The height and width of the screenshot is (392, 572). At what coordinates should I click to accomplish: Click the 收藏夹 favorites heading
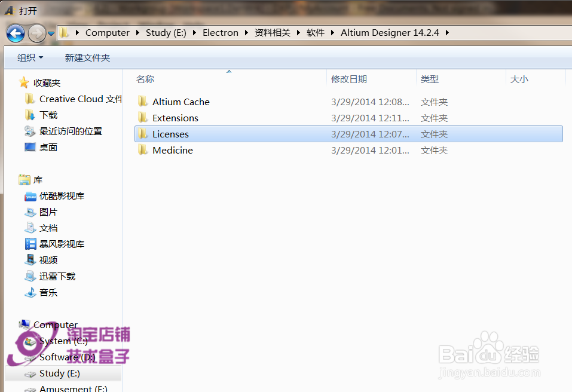click(x=47, y=83)
